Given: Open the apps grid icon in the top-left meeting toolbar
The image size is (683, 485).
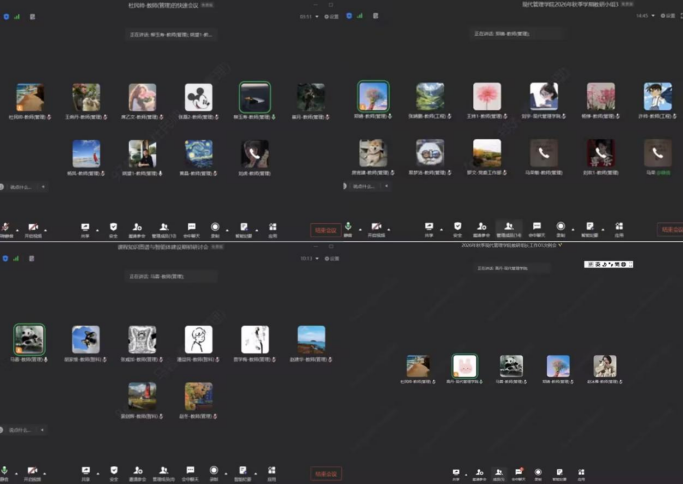Looking at the screenshot, I should pyautogui.click(x=272, y=227).
